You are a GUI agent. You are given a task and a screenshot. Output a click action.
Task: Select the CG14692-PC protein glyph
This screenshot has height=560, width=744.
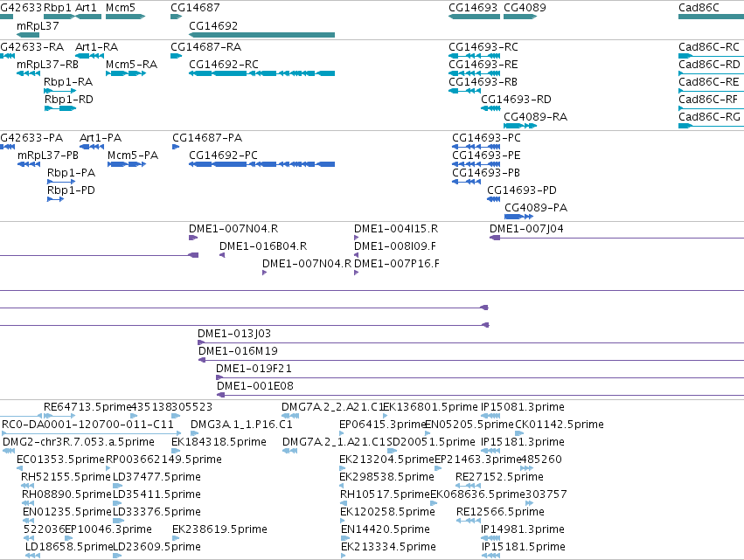click(262, 164)
